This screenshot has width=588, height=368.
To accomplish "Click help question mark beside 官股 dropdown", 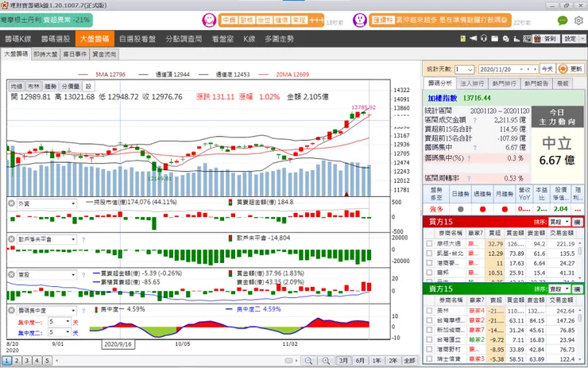I will click(x=83, y=275).
